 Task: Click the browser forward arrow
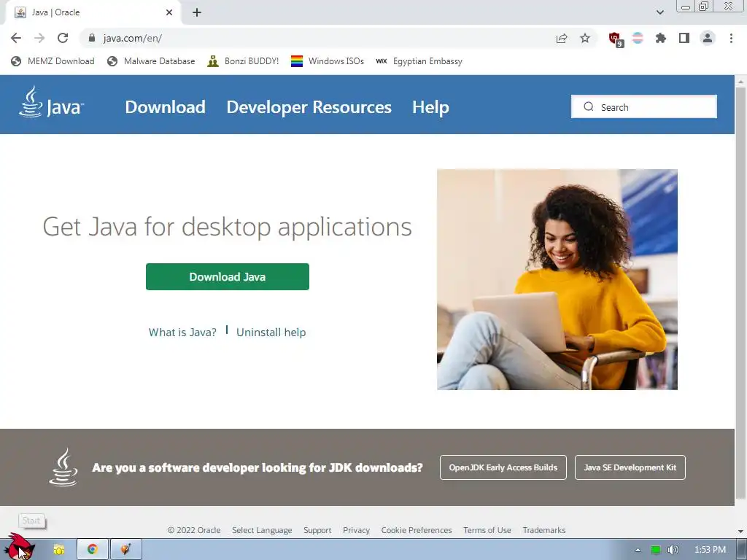pyautogui.click(x=39, y=38)
